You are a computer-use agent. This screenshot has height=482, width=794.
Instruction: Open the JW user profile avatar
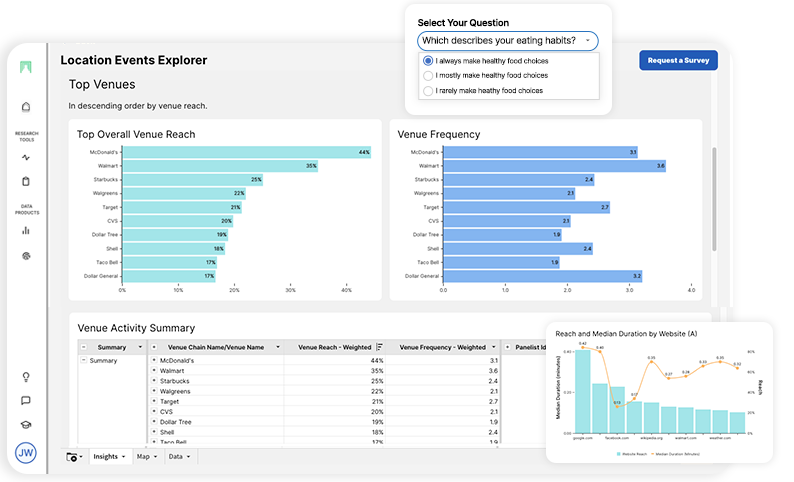click(26, 453)
